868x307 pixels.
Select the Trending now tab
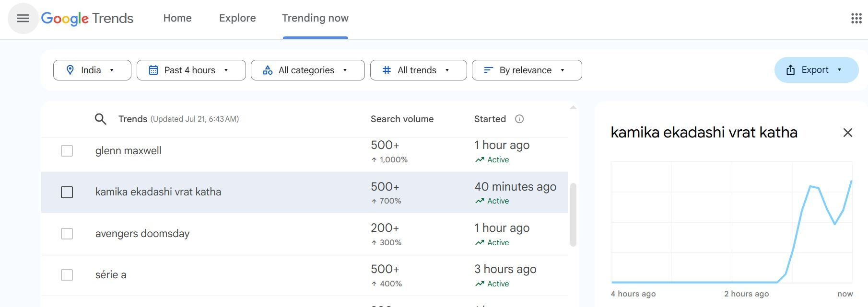pos(315,18)
